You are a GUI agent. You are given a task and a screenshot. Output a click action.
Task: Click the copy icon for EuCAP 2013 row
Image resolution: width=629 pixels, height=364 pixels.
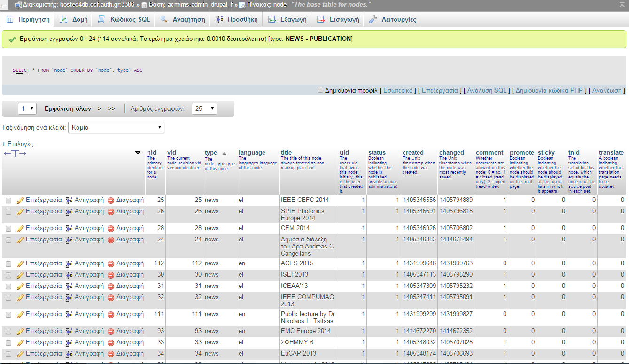69,354
